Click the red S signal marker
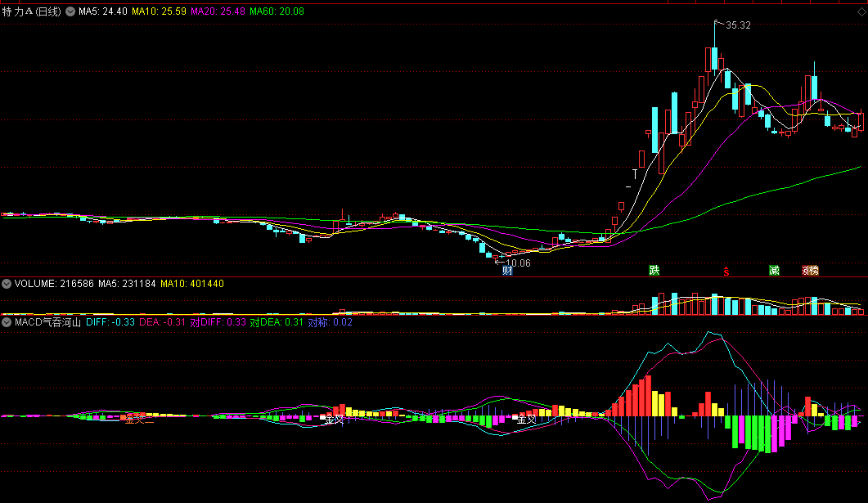The width and height of the screenshot is (868, 503). click(x=726, y=272)
